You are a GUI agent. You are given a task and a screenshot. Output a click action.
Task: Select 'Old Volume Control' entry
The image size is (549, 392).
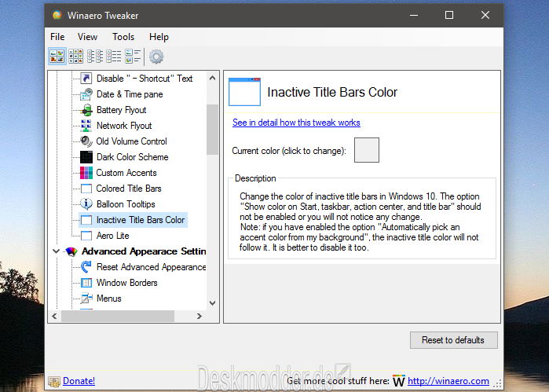coord(131,141)
